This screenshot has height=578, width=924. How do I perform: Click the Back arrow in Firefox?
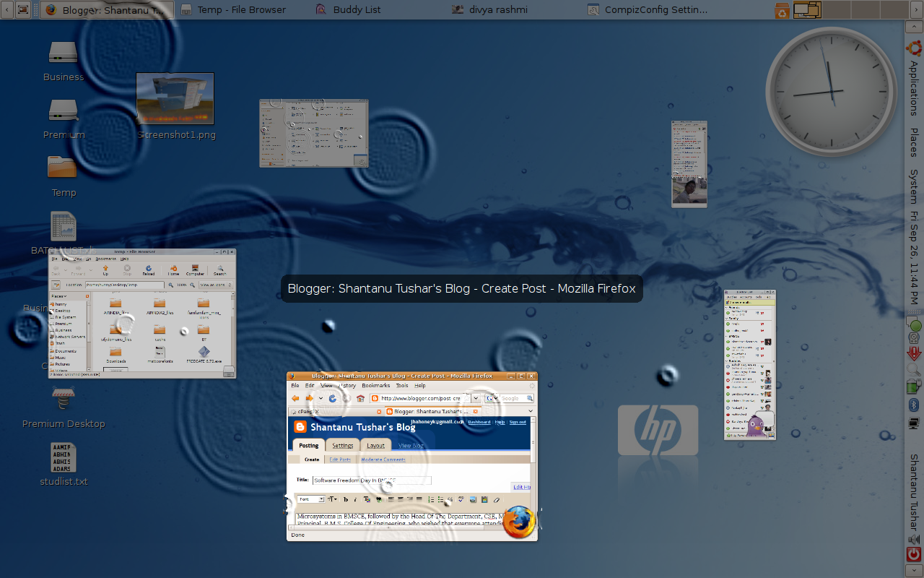click(295, 398)
